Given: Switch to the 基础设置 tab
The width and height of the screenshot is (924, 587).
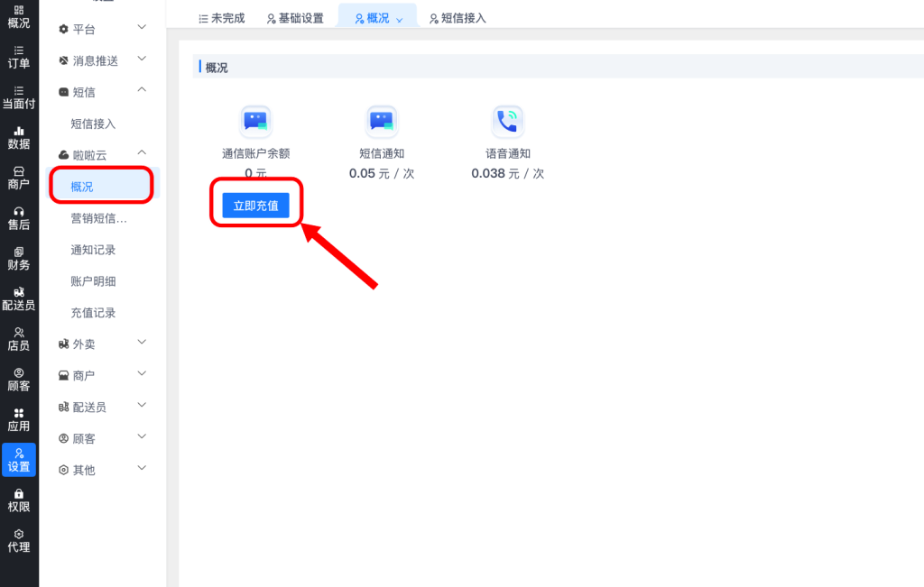Looking at the screenshot, I should (x=295, y=18).
